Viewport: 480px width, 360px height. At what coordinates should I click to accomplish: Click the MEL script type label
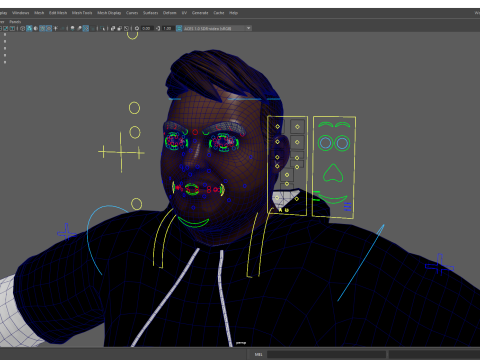[258, 354]
